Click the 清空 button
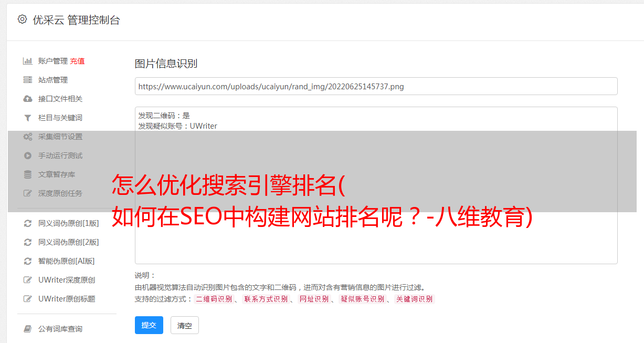This screenshot has height=343, width=644. click(185, 325)
